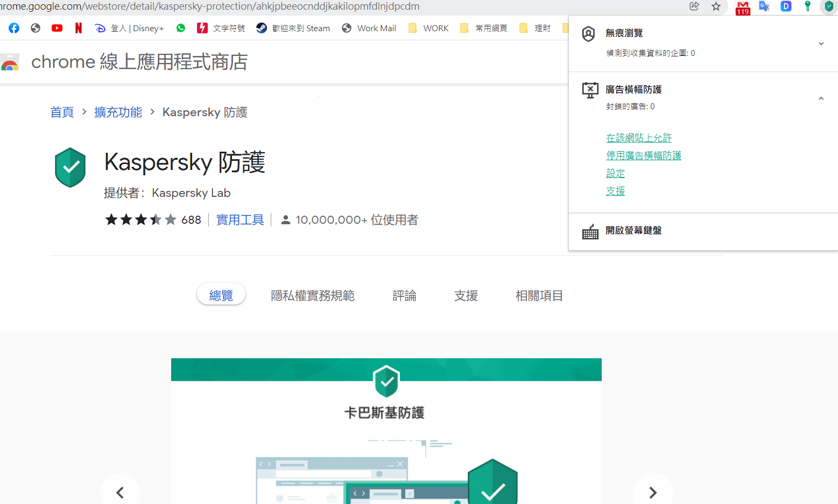The width and height of the screenshot is (838, 504).
Task: Open the Netflix bookmark icon
Action: pyautogui.click(x=79, y=28)
